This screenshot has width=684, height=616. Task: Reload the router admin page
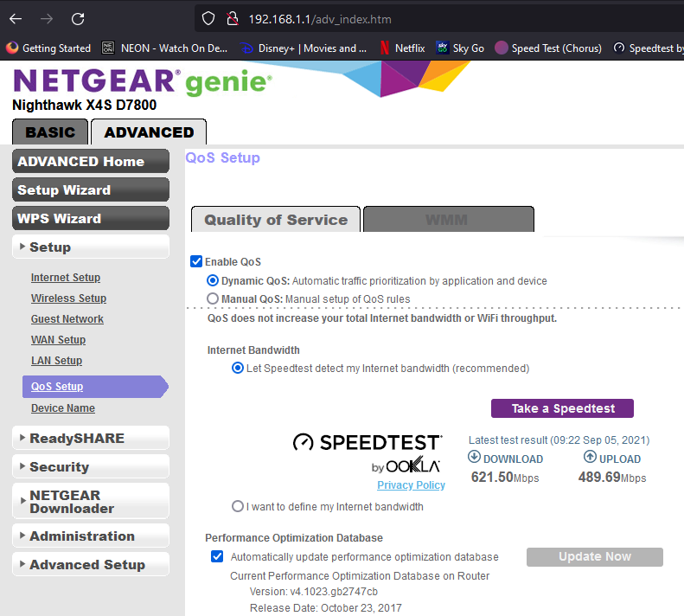click(x=78, y=19)
